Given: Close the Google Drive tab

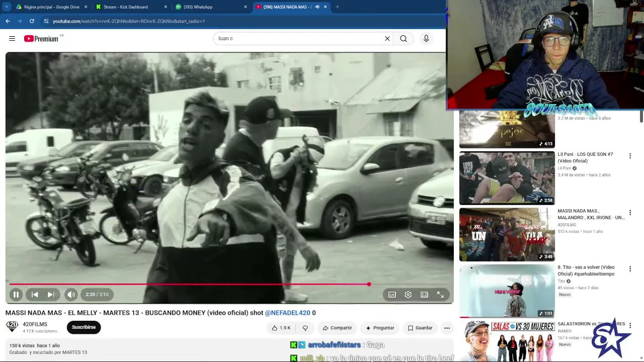Looking at the screenshot, I should [86, 7].
